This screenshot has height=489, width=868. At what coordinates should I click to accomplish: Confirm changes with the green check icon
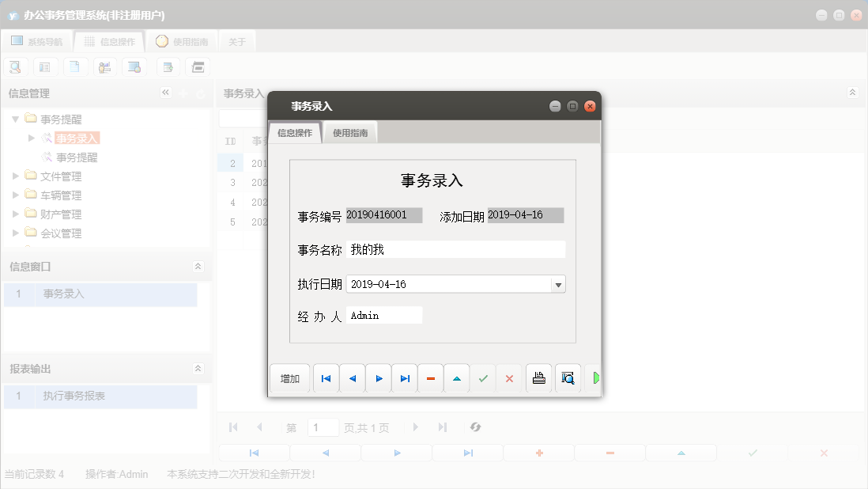(483, 378)
